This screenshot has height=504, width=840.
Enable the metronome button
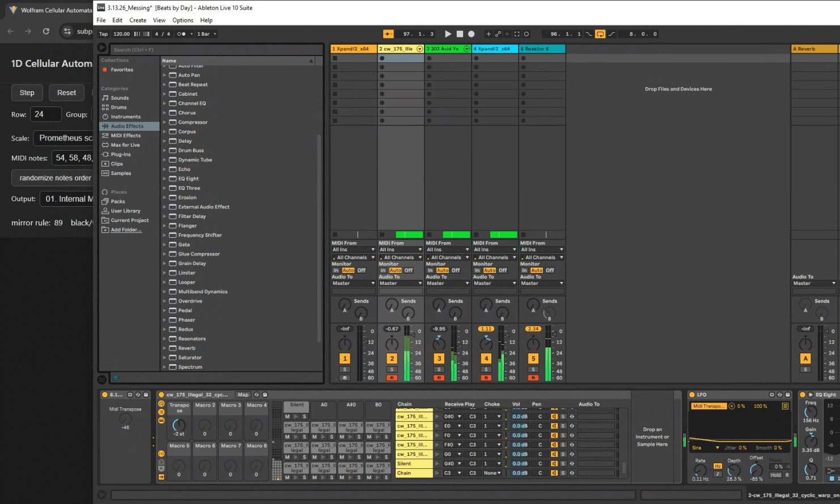point(181,34)
